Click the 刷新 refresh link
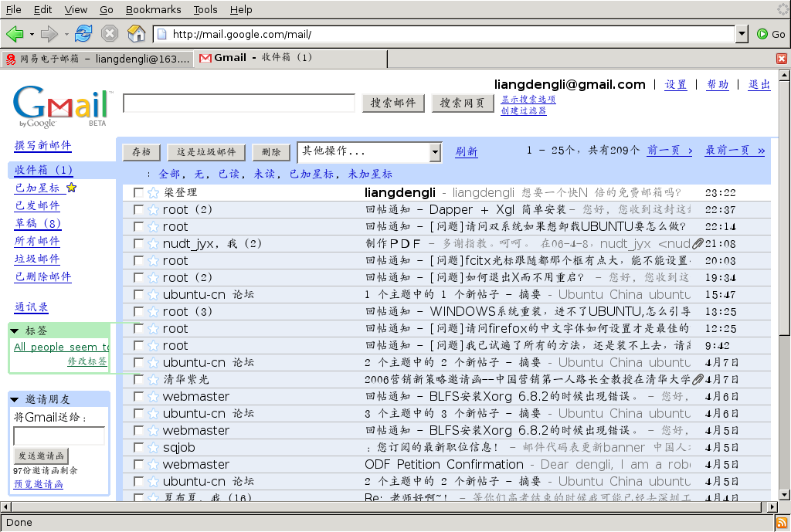The height and width of the screenshot is (532, 791). click(466, 151)
